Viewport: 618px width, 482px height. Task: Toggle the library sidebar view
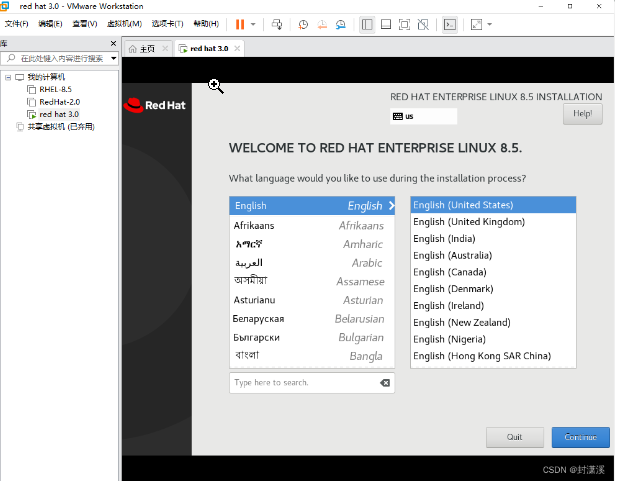pyautogui.click(x=367, y=24)
